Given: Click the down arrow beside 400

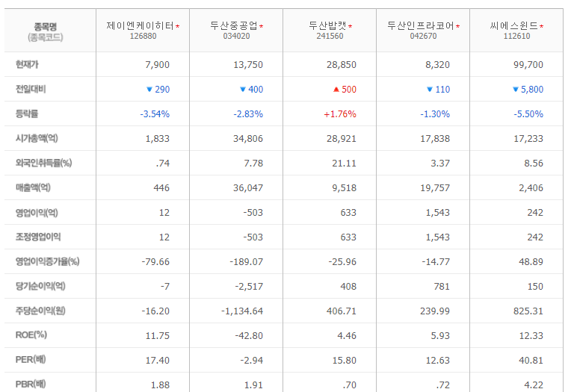Looking at the screenshot, I should point(242,89).
